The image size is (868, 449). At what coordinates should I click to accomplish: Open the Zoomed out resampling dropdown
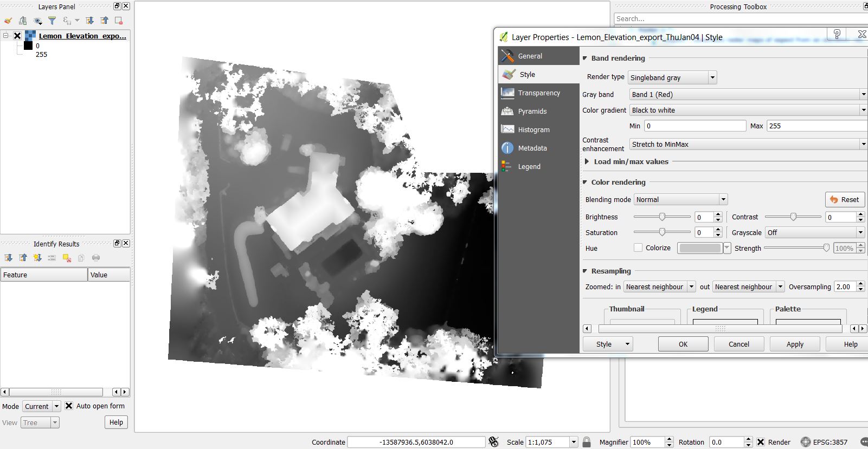[748, 287]
